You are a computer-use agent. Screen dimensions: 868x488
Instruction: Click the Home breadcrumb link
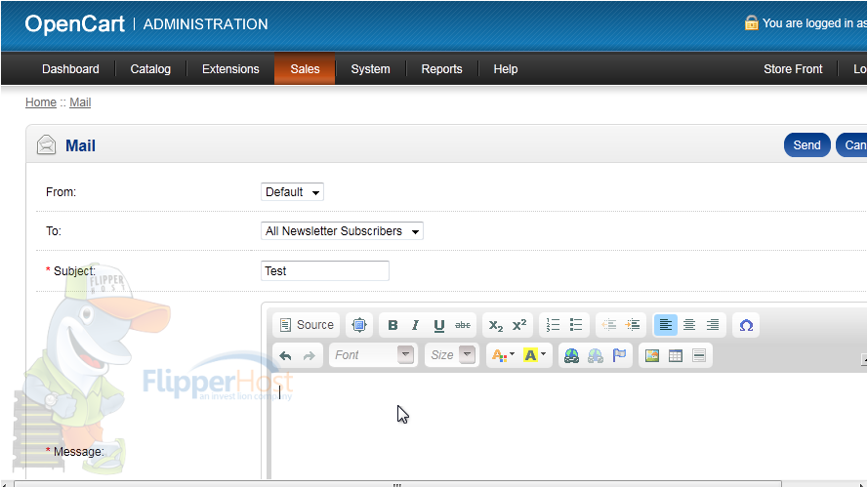[x=41, y=102]
